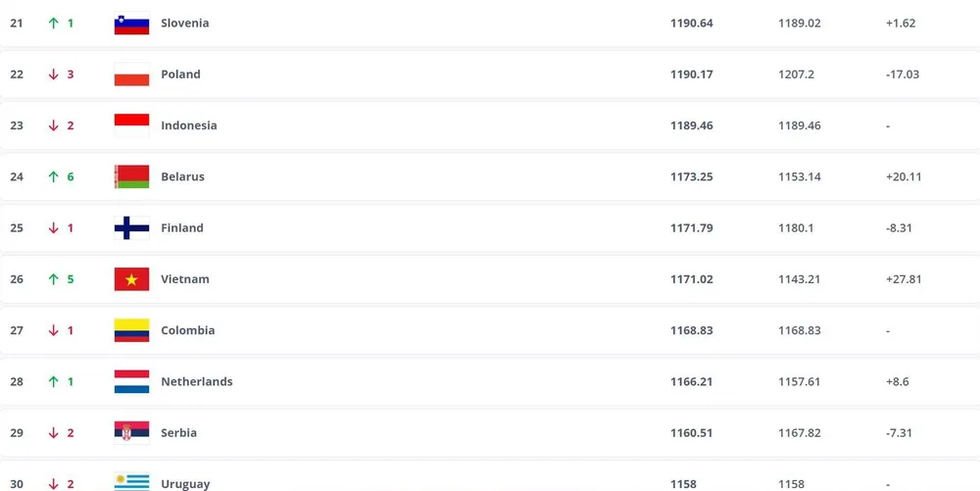The image size is (980, 491).
Task: Open the Slovenia team link
Action: point(184,24)
